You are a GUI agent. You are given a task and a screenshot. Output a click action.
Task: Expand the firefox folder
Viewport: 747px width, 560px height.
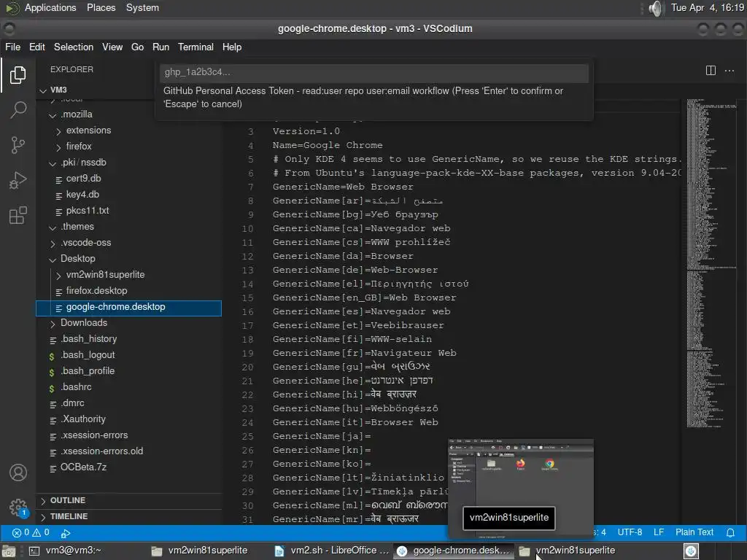point(58,147)
